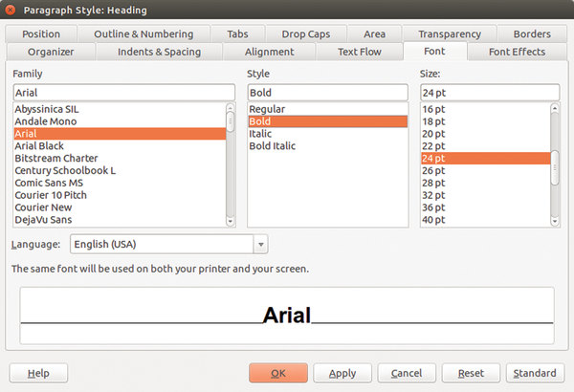Select Andale Mono in font list

[x=120, y=121]
